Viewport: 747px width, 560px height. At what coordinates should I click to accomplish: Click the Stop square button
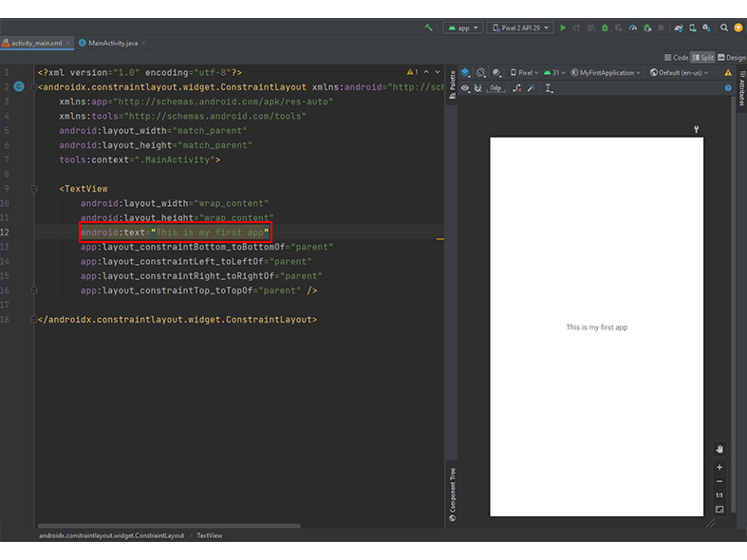click(661, 28)
